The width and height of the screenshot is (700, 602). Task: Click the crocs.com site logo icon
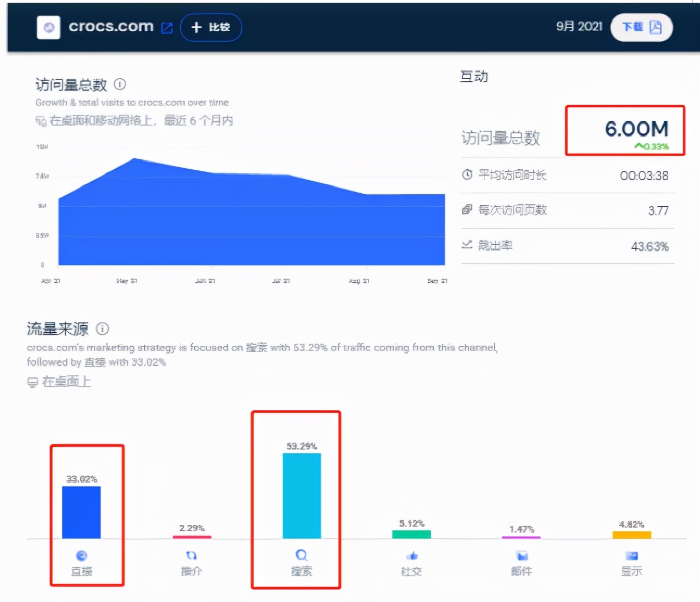point(48,27)
